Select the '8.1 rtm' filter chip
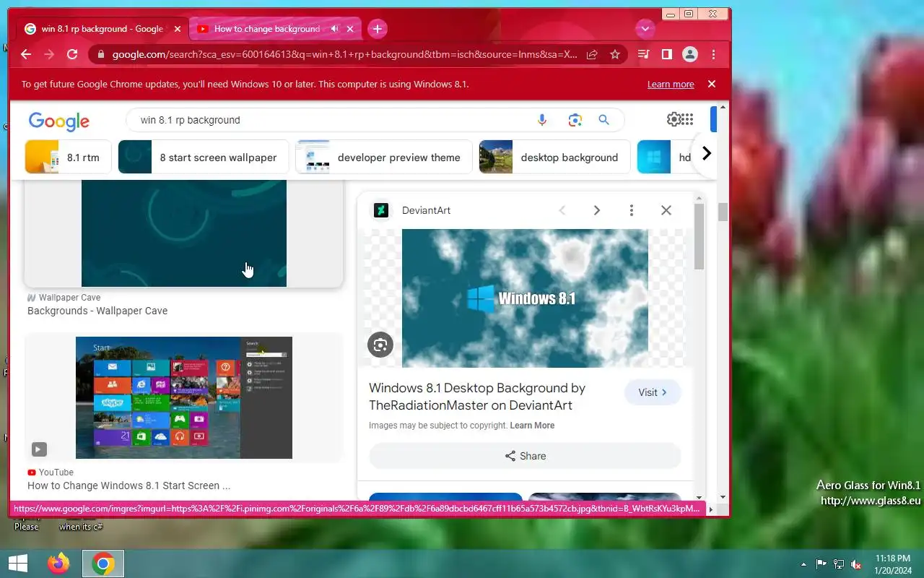The height and width of the screenshot is (578, 924). click(68, 158)
